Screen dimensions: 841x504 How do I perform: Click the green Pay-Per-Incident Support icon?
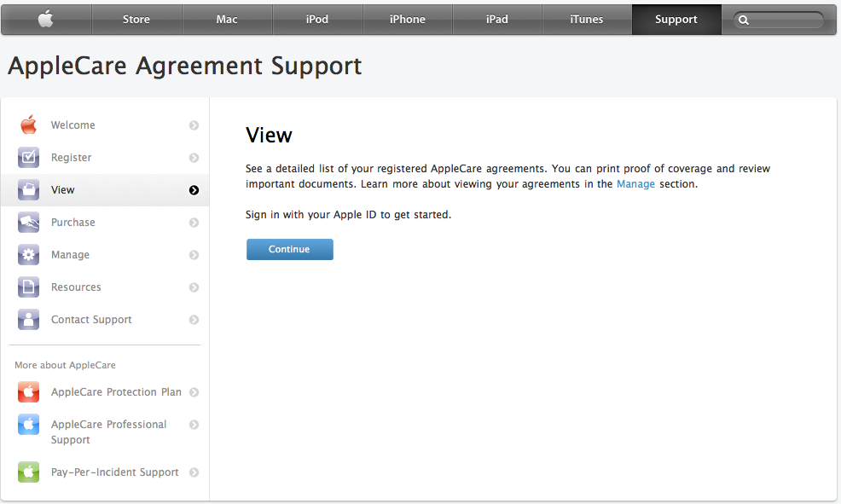pos(29,472)
